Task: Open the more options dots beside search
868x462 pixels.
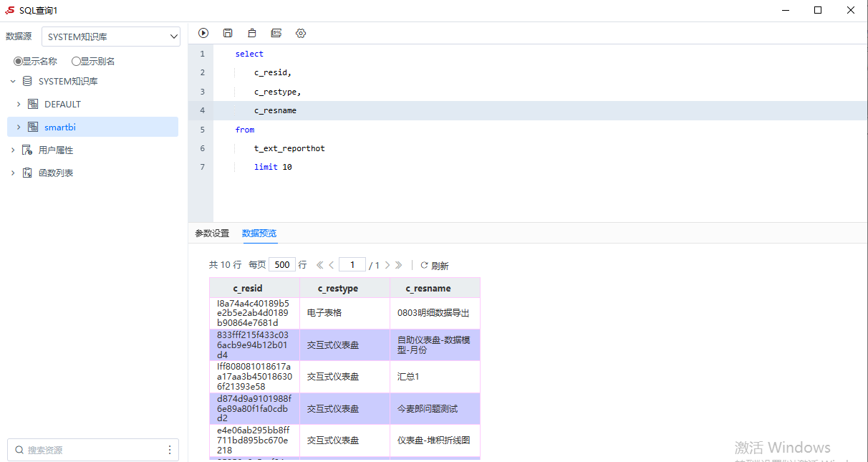Action: (x=170, y=450)
